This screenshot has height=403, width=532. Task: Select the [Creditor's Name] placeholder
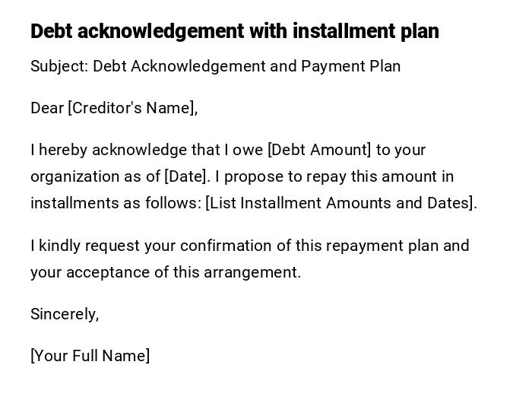[x=132, y=108]
